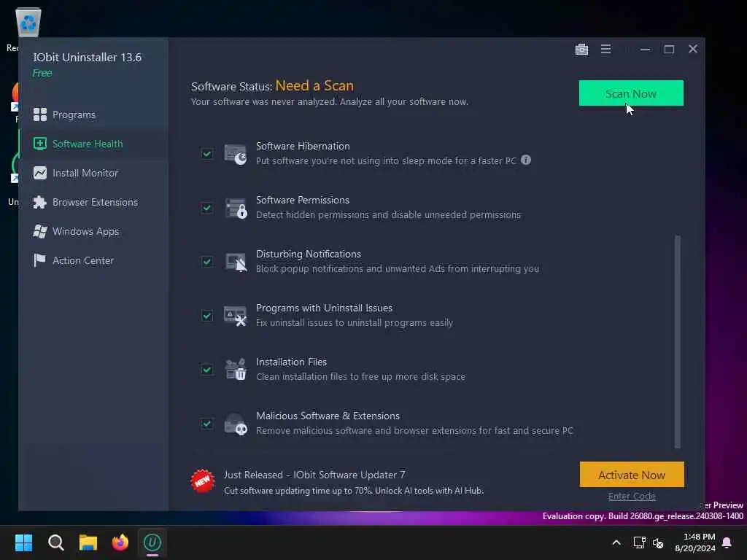The image size is (747, 560).
Task: Uncheck Software Permissions checkbox
Action: 206,208
